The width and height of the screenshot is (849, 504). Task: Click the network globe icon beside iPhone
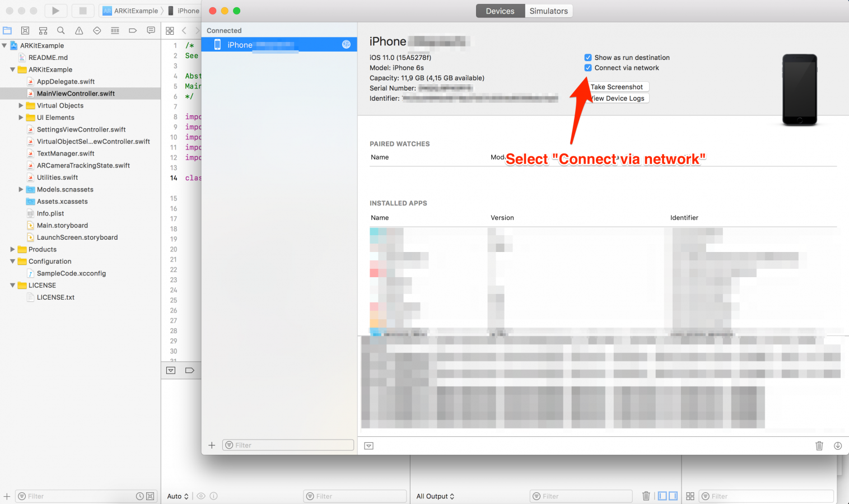tap(346, 45)
